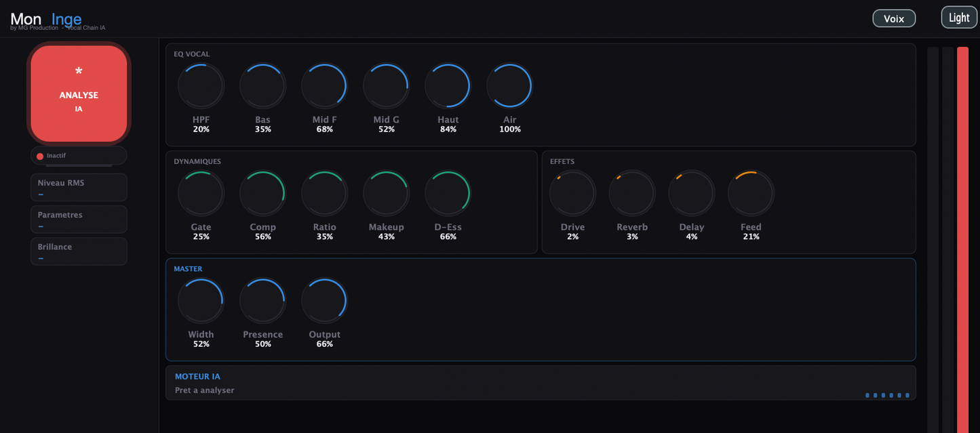Image resolution: width=980 pixels, height=433 pixels.
Task: Click the Comp value 56%
Action: 263,236
